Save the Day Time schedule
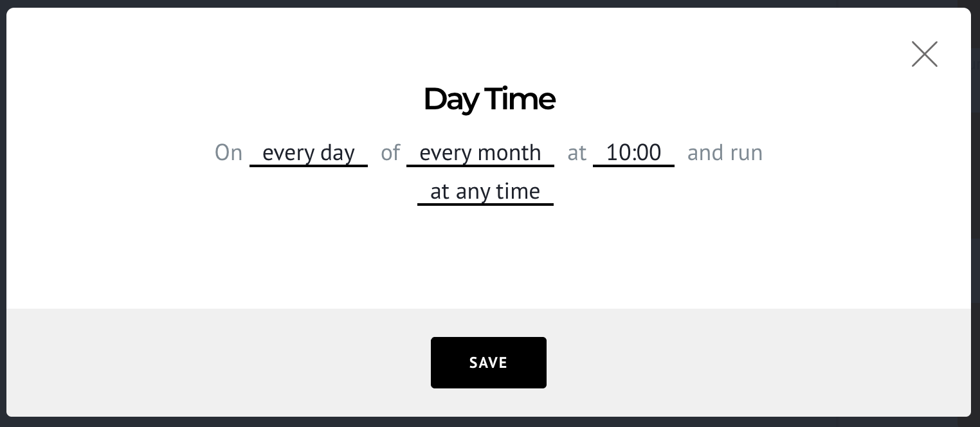 point(488,363)
